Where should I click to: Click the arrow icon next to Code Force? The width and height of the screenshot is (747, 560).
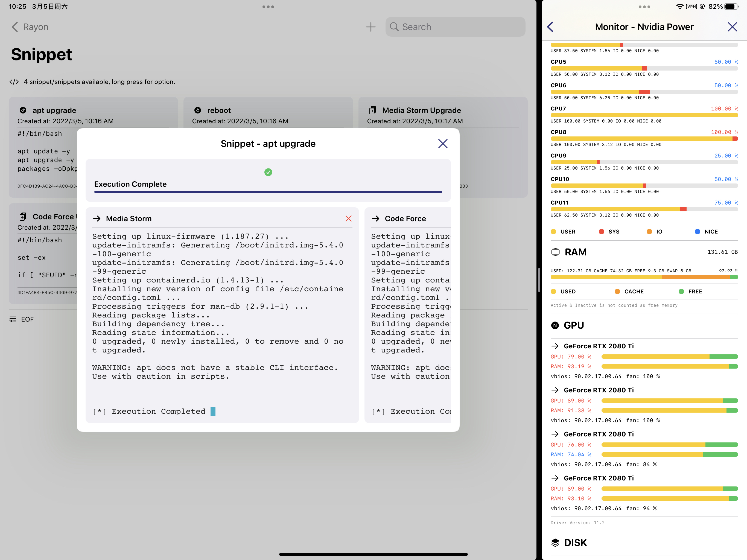[375, 218]
